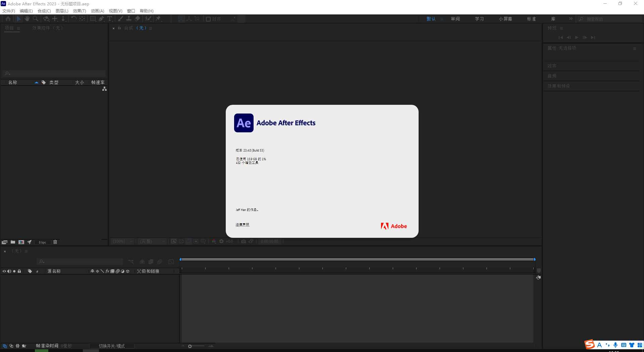Click the 切换开关/模式 button

(x=112, y=346)
